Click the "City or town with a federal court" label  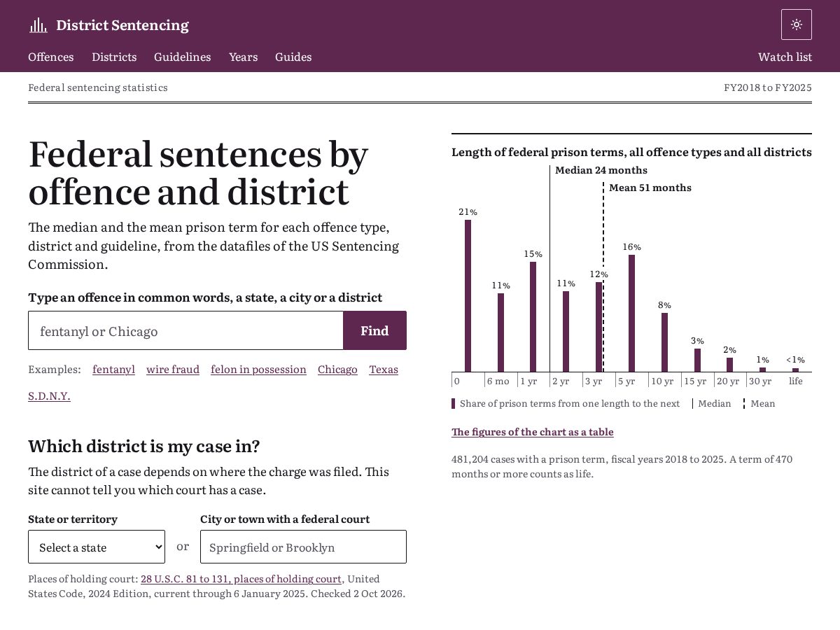285,519
